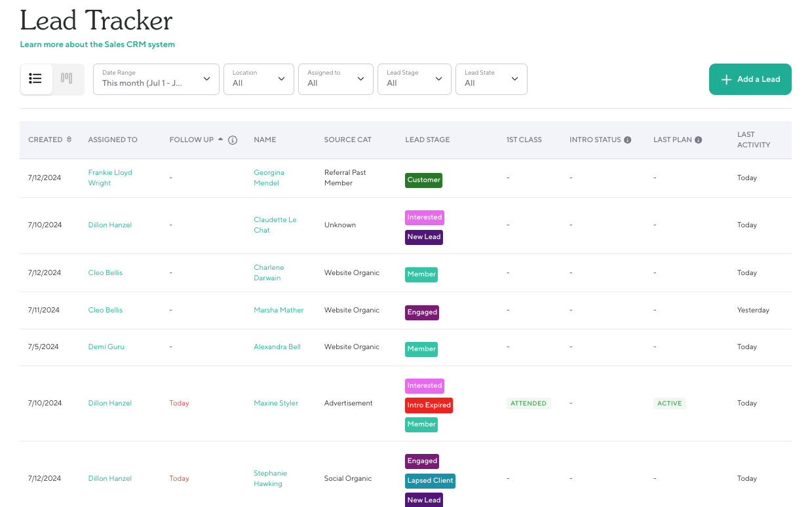
Task: Click Maxine Styler's ATTENDED status tag
Action: 528,404
